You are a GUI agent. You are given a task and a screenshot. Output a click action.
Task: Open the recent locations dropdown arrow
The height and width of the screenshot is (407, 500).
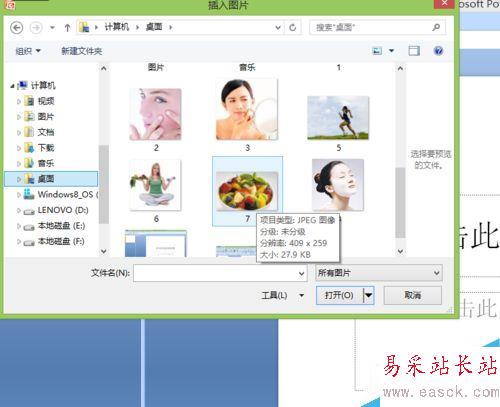click(x=52, y=28)
